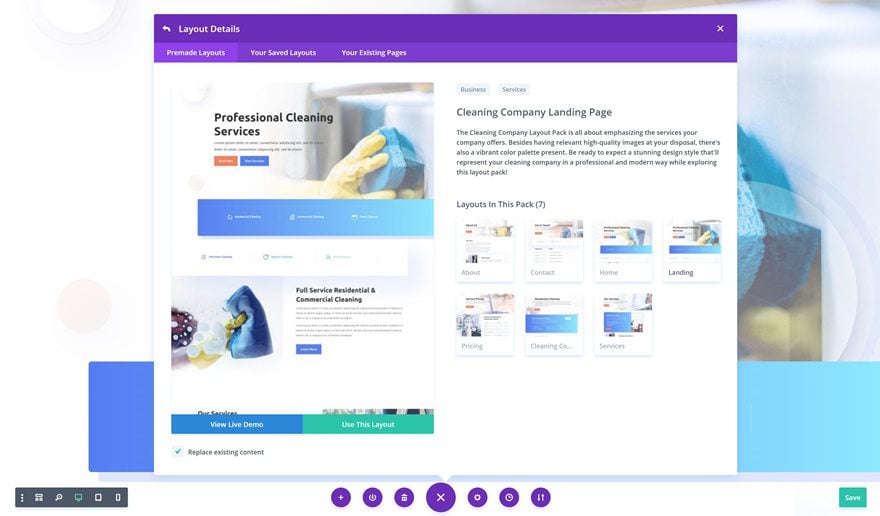The height and width of the screenshot is (516, 880).
Task: Click the purple plus load-layout button
Action: [341, 497]
